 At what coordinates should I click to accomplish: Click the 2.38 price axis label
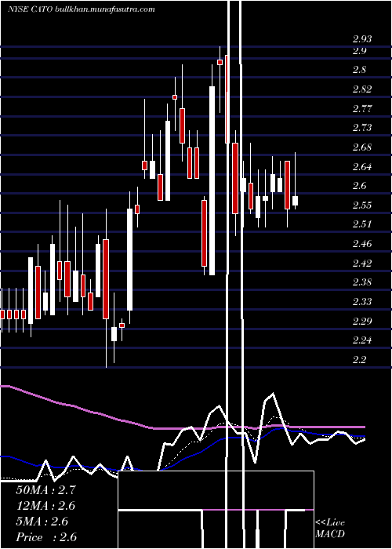[x=362, y=282]
